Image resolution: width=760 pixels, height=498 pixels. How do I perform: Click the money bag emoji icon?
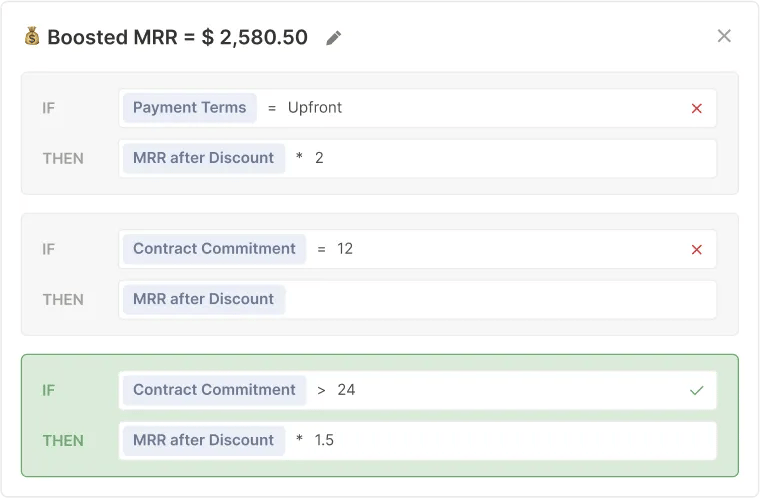[32, 36]
